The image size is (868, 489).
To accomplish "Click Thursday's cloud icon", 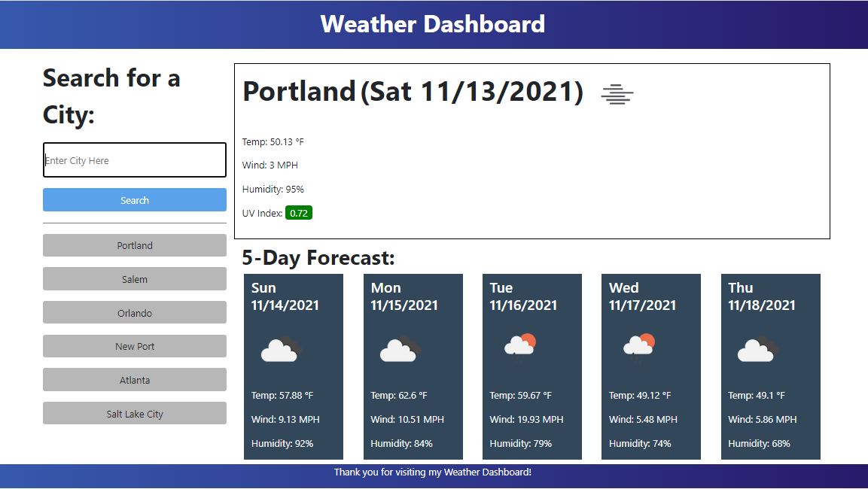I will (755, 347).
